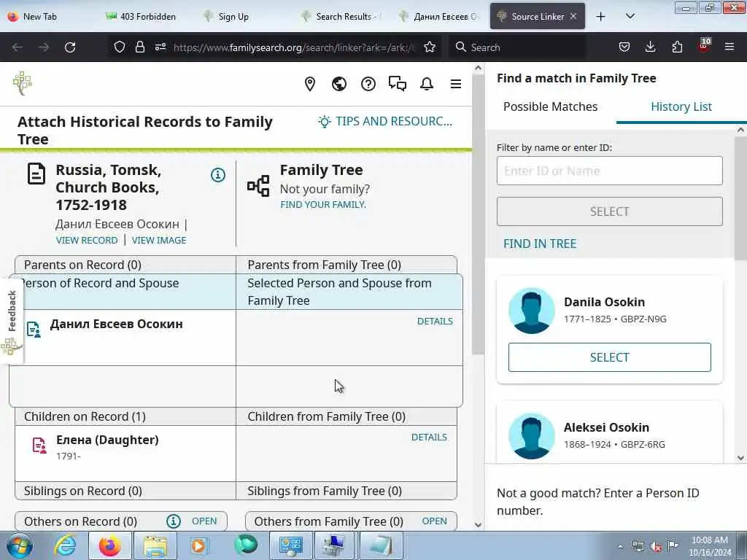747x560 pixels.
Task: Open DETAILS for Данил Евсеев Осокин row
Action: coord(435,322)
